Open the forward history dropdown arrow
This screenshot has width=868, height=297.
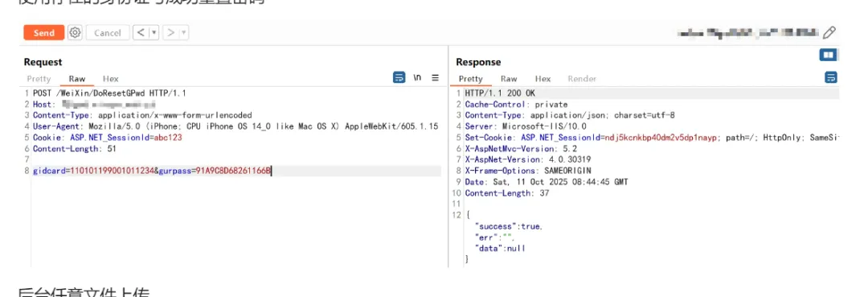(x=183, y=33)
